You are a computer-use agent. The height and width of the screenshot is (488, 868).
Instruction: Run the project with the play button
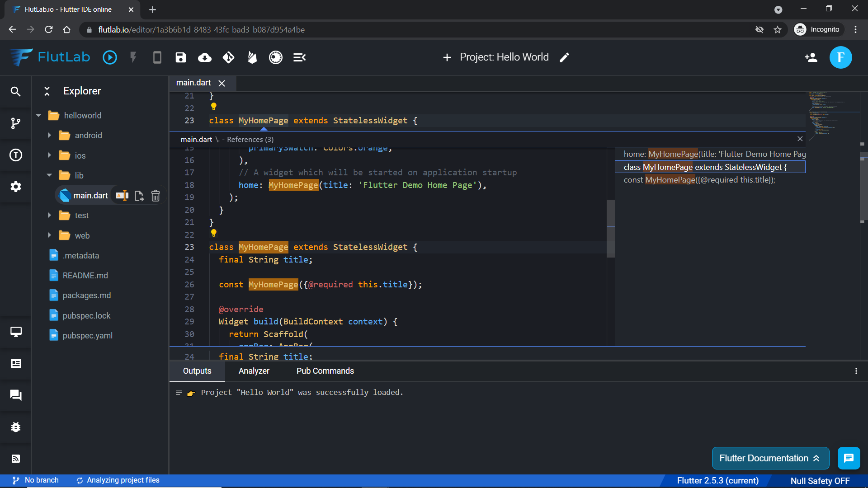[110, 57]
